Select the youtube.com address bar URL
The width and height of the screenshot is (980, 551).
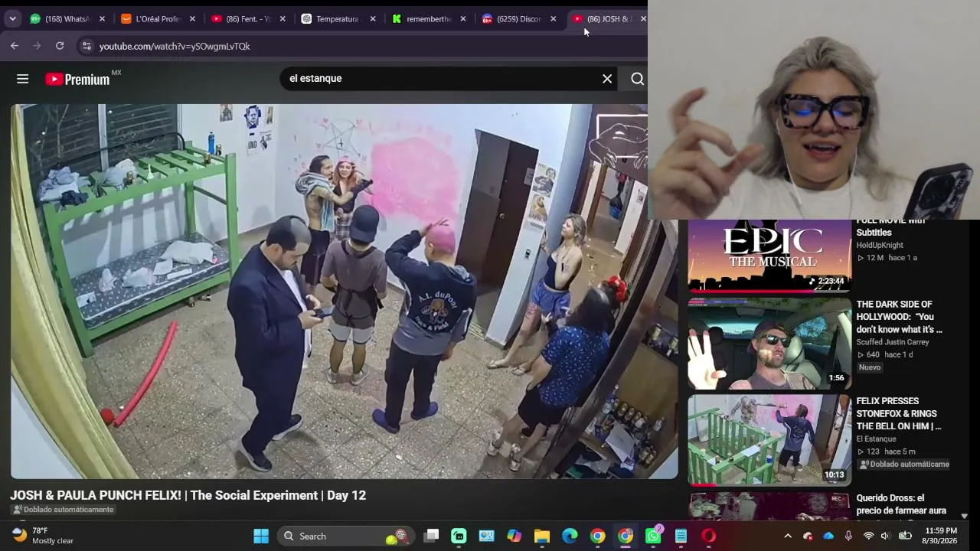[175, 47]
